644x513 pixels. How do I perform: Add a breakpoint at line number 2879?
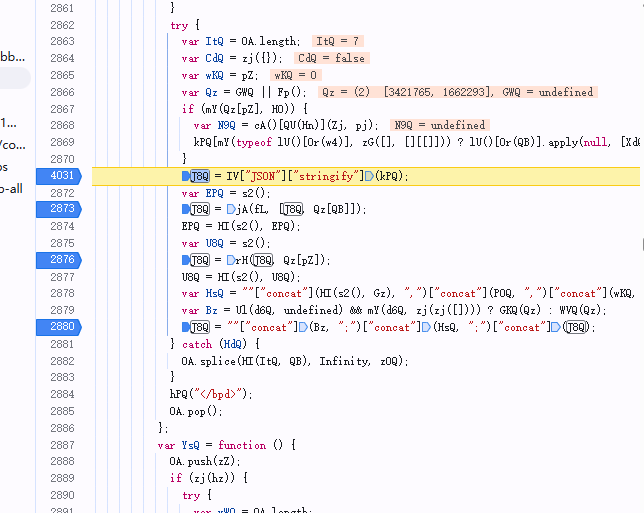coord(62,310)
